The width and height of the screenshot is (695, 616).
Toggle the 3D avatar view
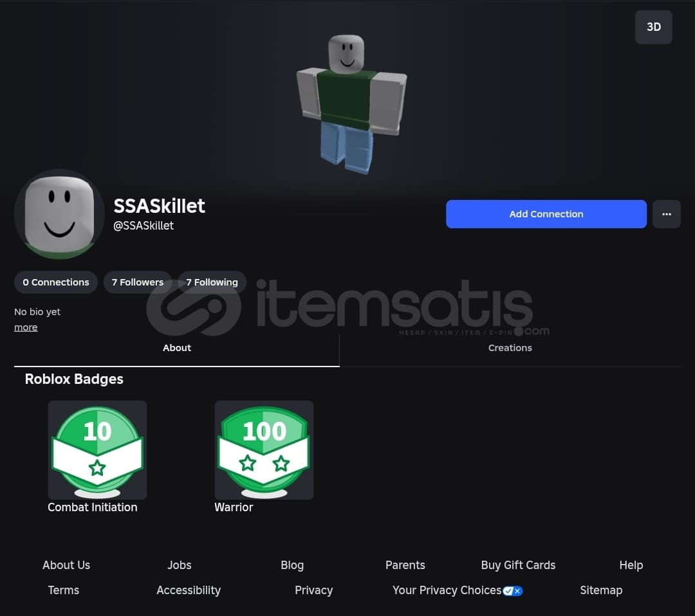(653, 27)
